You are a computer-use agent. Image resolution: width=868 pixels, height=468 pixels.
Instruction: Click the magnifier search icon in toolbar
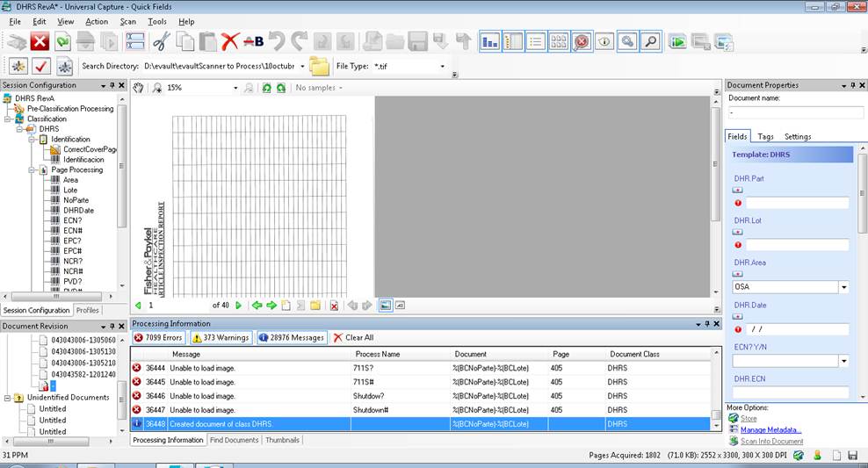(x=650, y=41)
